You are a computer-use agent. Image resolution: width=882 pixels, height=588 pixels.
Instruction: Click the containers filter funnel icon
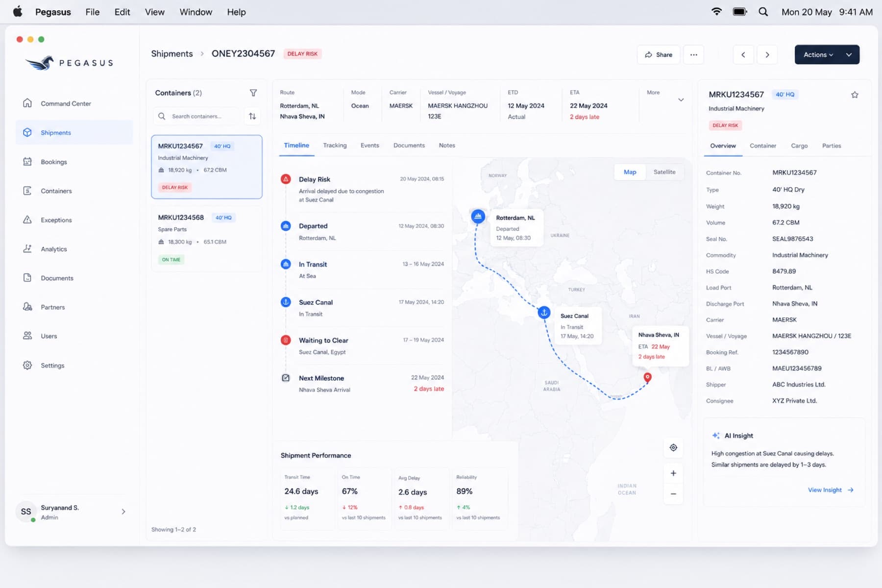(253, 93)
